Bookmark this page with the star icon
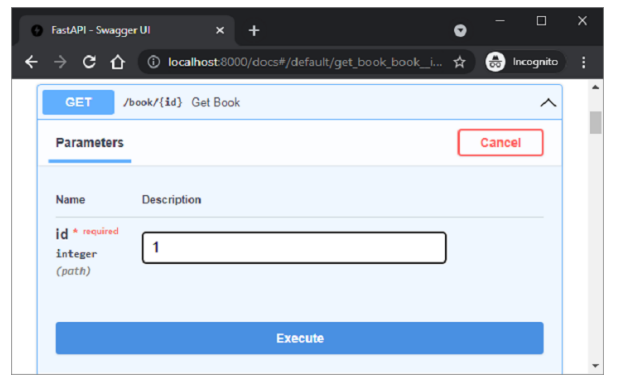 point(460,62)
